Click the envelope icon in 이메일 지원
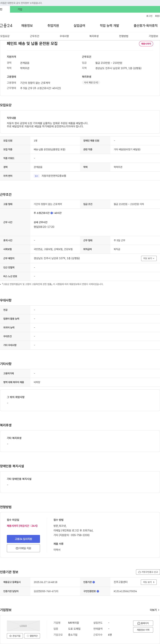Viewport: 160px width, 644px height. pos(17,548)
